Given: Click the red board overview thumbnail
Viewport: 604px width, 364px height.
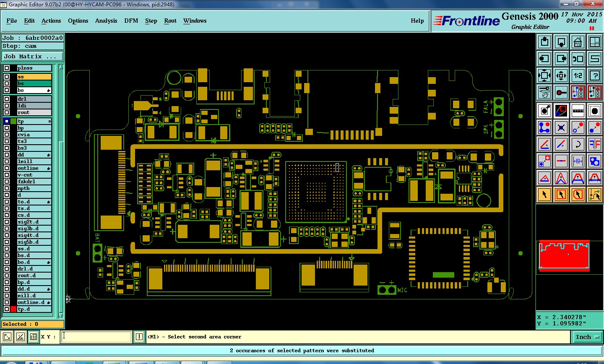Looking at the screenshot, I should (564, 256).
